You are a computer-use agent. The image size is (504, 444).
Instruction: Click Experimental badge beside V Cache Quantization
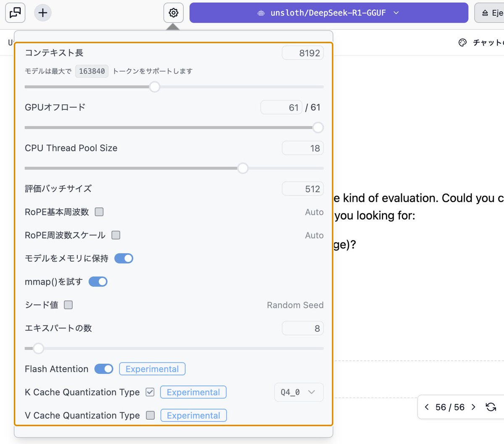[194, 415]
